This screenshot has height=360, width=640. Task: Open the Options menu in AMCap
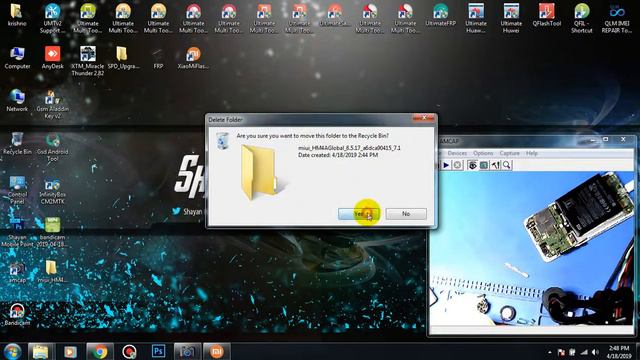pos(483,153)
